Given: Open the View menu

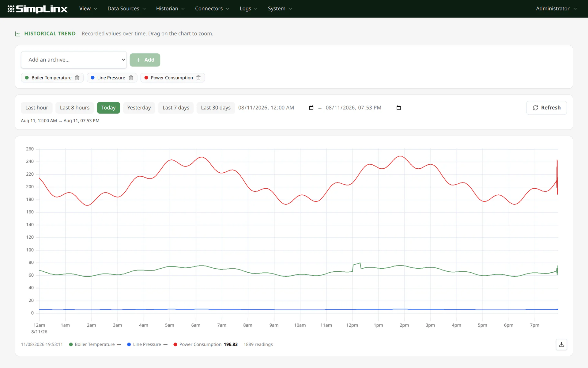Looking at the screenshot, I should (x=88, y=9).
